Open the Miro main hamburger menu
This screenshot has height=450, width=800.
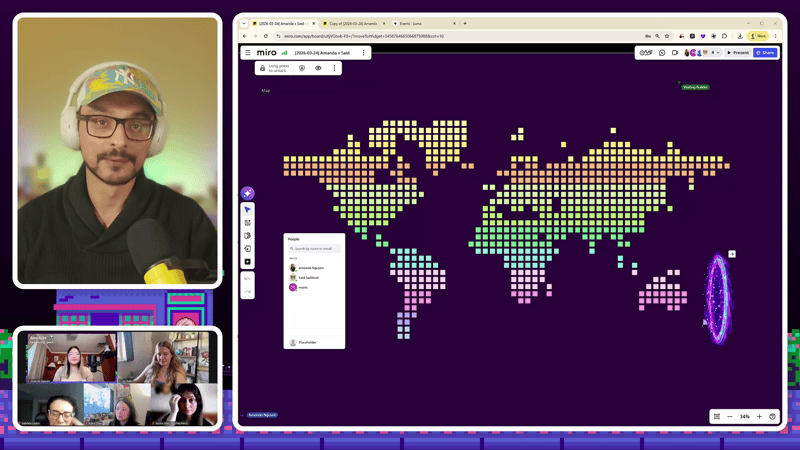[x=248, y=53]
